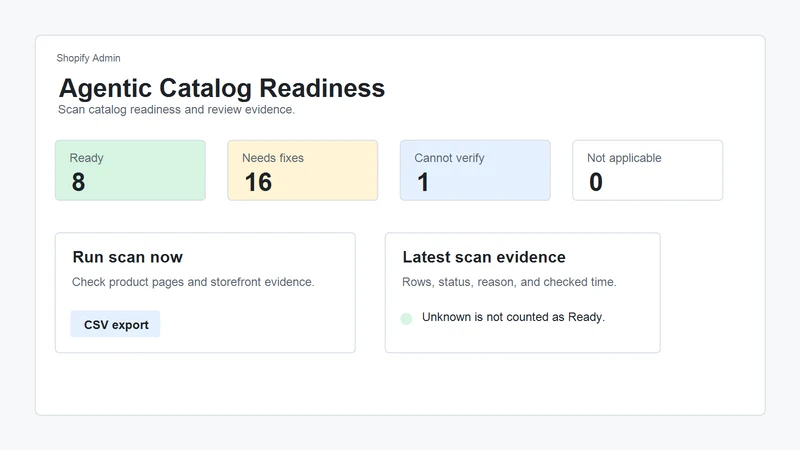Click the Not applicable count 0
The image size is (800, 450).
pyautogui.click(x=596, y=182)
